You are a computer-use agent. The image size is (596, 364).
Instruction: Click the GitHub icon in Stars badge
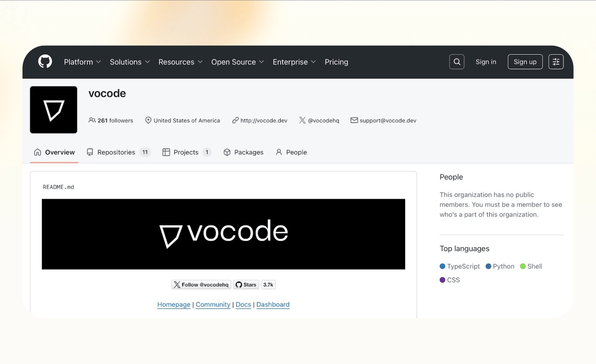pos(239,285)
